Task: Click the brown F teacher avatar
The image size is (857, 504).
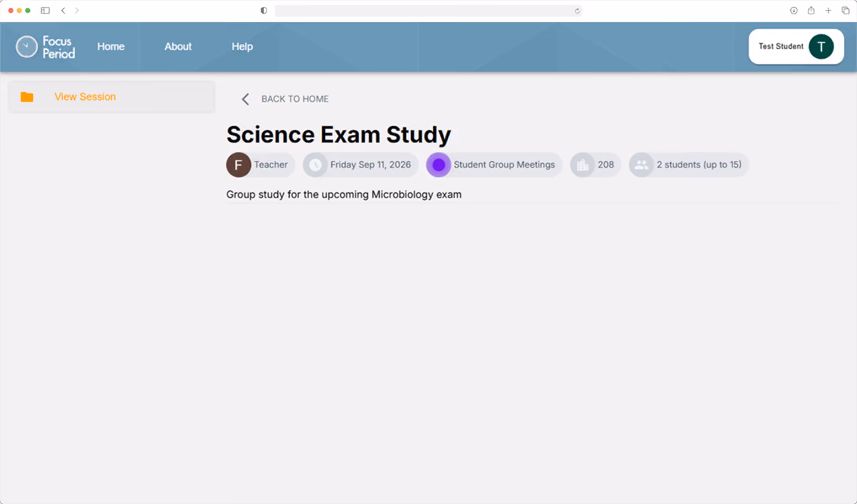Action: tap(238, 165)
